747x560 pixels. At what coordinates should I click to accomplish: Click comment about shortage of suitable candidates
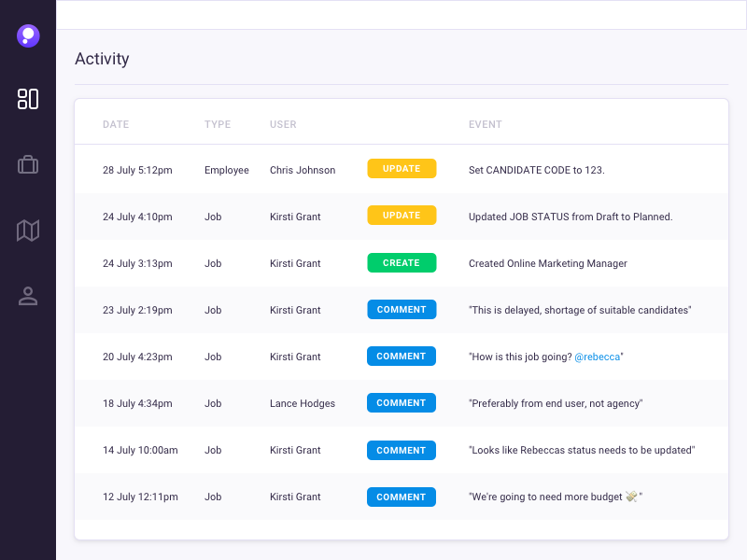[580, 310]
